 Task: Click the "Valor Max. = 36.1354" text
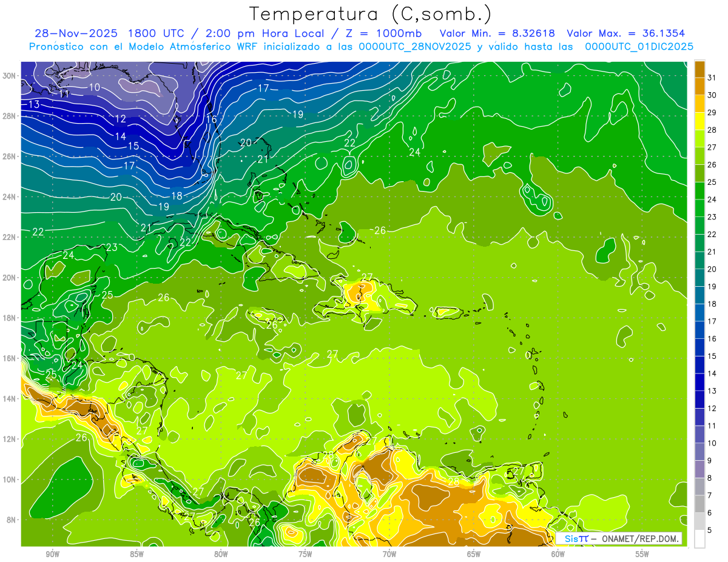626,33
